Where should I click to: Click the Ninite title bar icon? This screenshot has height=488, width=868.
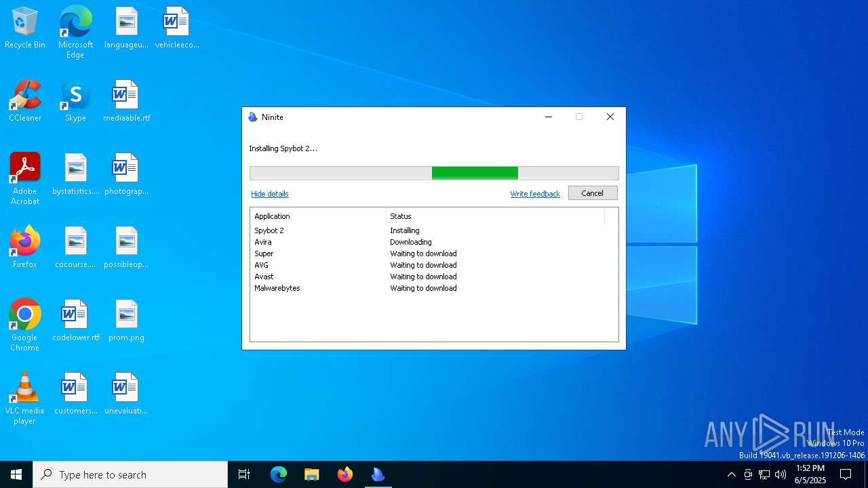(x=253, y=117)
